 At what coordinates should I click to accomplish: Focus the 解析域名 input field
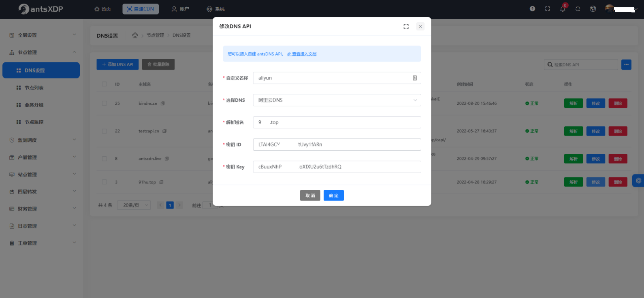[337, 122]
